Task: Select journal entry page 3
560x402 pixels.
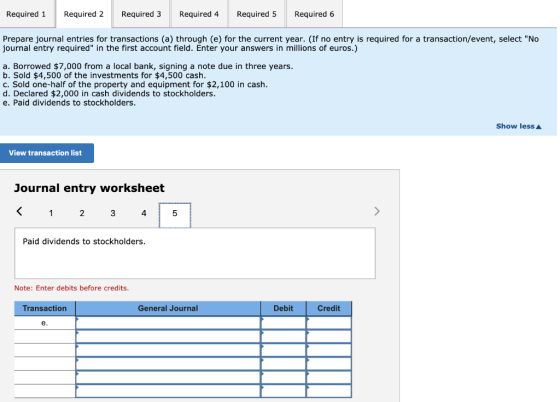Action: point(113,213)
